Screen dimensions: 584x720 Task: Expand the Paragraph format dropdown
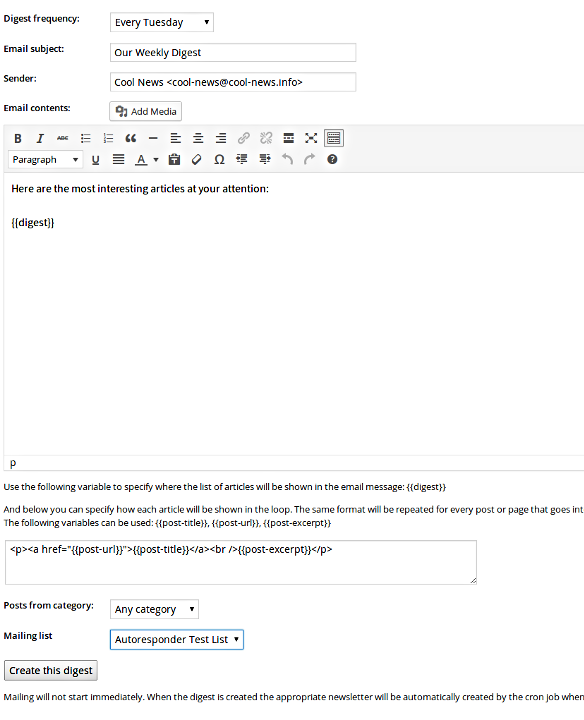tap(45, 159)
